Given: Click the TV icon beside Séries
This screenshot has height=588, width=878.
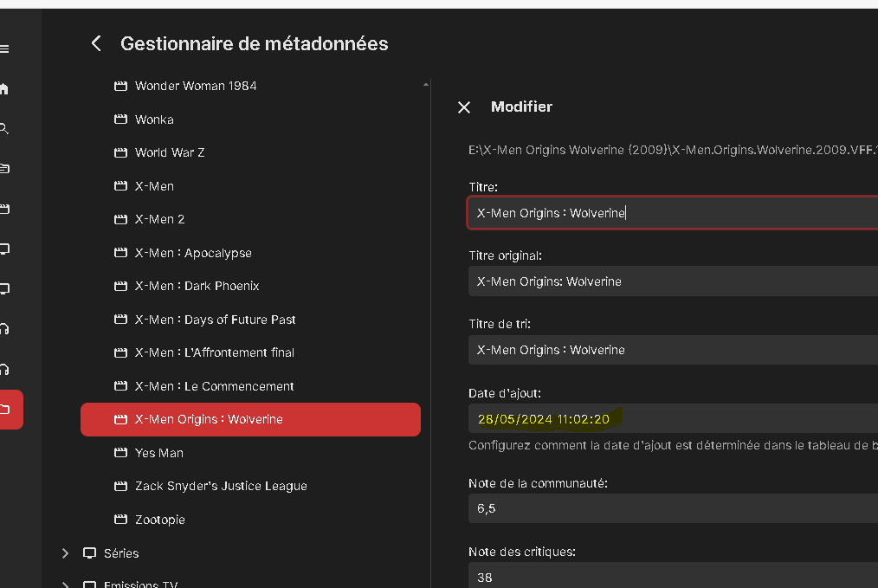Looking at the screenshot, I should tap(89, 552).
